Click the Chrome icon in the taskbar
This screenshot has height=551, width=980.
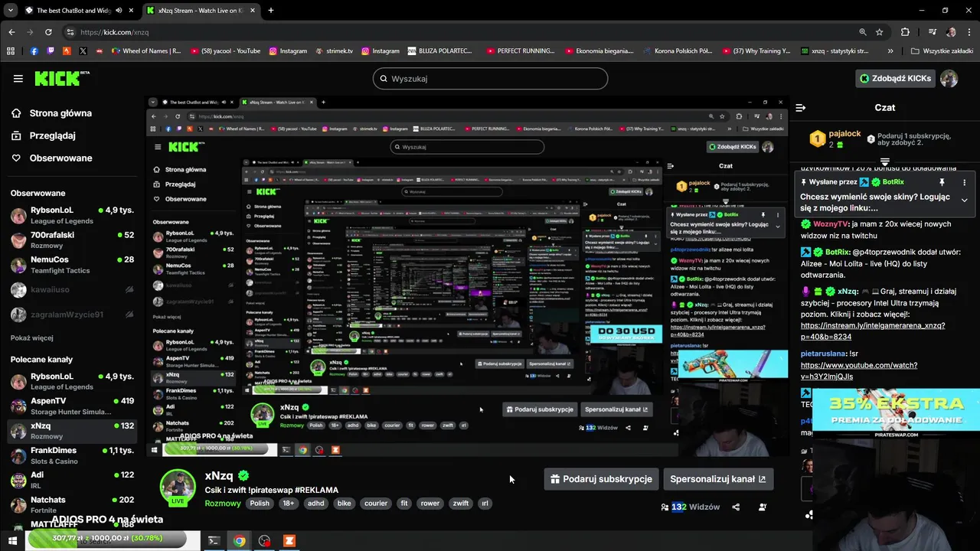click(x=240, y=540)
